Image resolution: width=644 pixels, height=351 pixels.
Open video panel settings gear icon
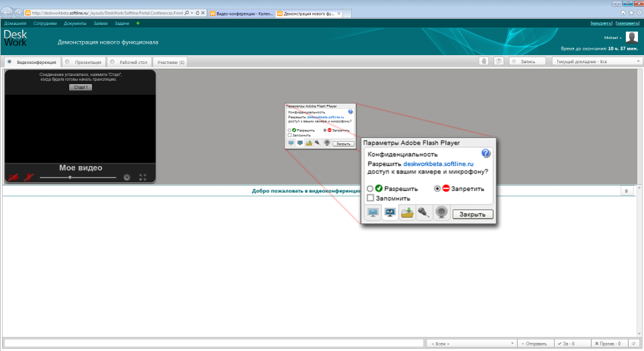[127, 178]
